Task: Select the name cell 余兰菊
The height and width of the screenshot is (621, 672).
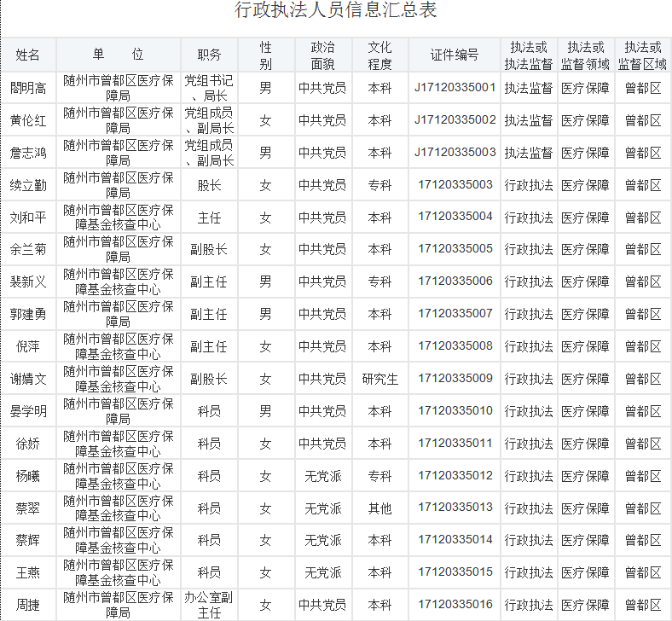Action: coord(28,249)
